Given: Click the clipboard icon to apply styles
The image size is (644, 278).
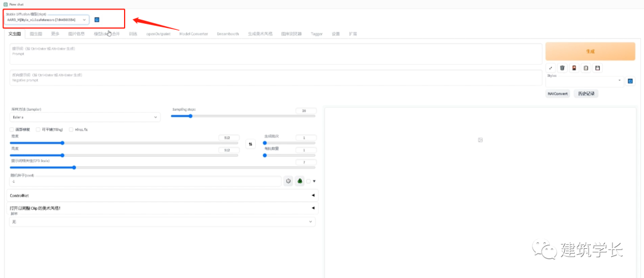Looking at the screenshot, I should (x=586, y=68).
